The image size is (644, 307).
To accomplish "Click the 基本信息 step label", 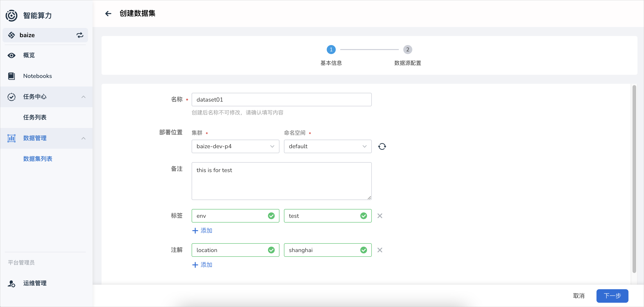I will 331,63.
